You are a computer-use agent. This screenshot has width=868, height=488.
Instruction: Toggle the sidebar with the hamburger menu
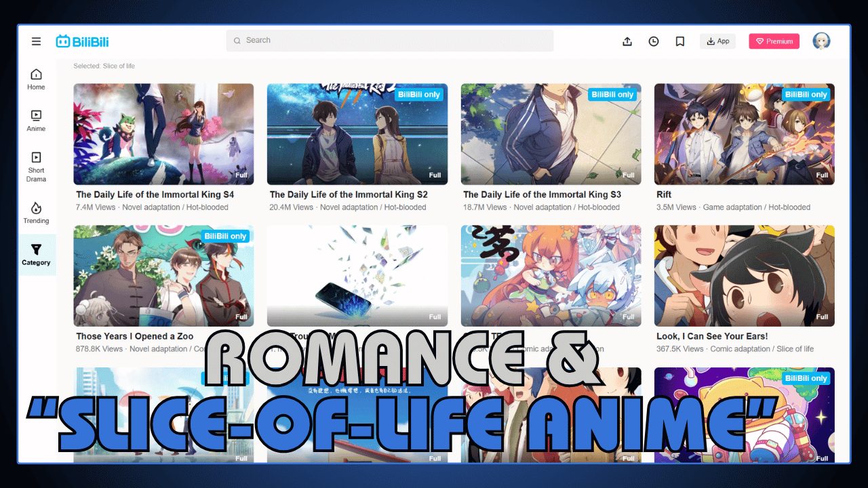(36, 41)
